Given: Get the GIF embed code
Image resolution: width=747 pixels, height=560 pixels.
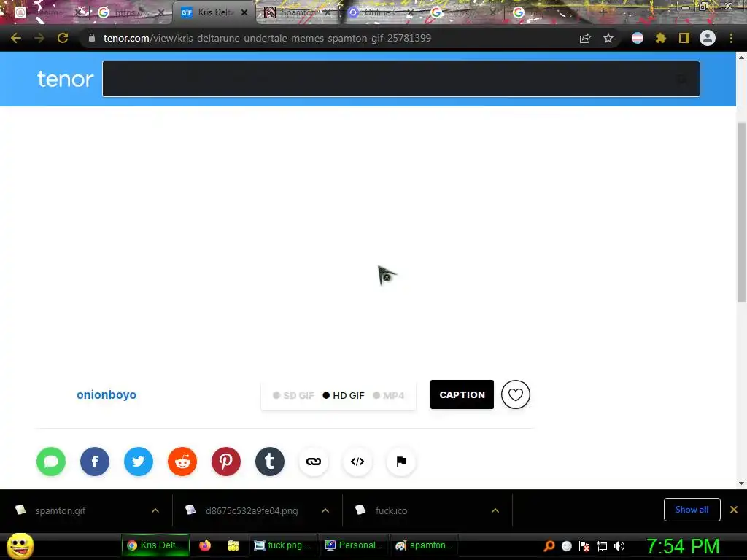Looking at the screenshot, I should coord(357,462).
